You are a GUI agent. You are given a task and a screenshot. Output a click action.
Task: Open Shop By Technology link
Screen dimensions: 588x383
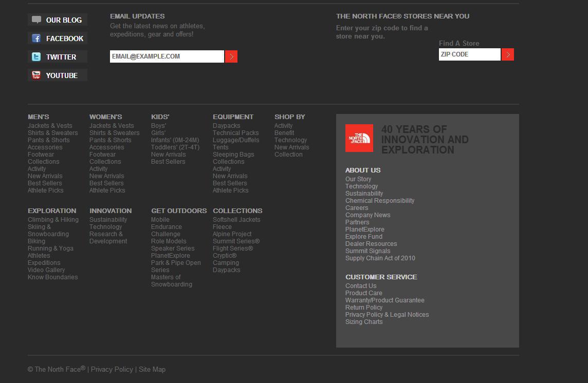(x=290, y=140)
